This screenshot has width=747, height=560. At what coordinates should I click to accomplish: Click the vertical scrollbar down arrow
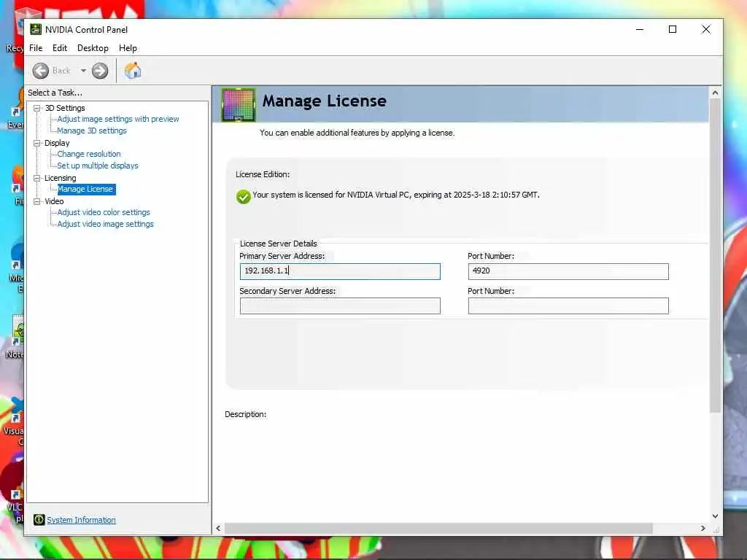(715, 516)
